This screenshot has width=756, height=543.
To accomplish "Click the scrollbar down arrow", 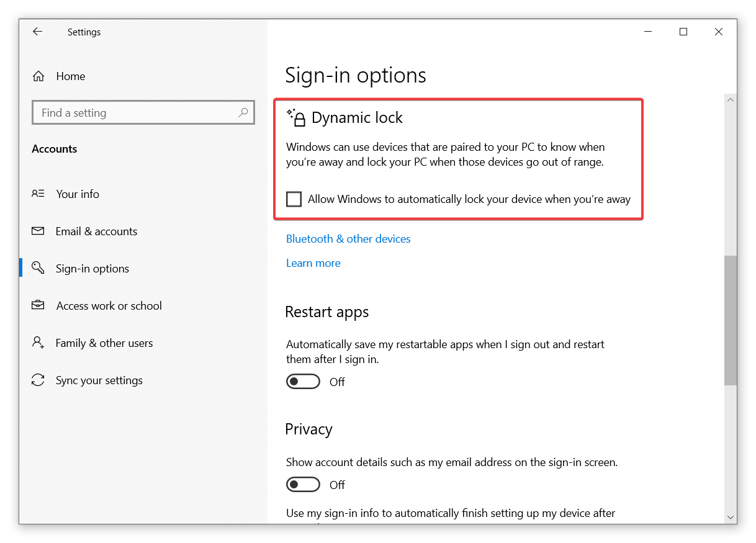I will 731,518.
